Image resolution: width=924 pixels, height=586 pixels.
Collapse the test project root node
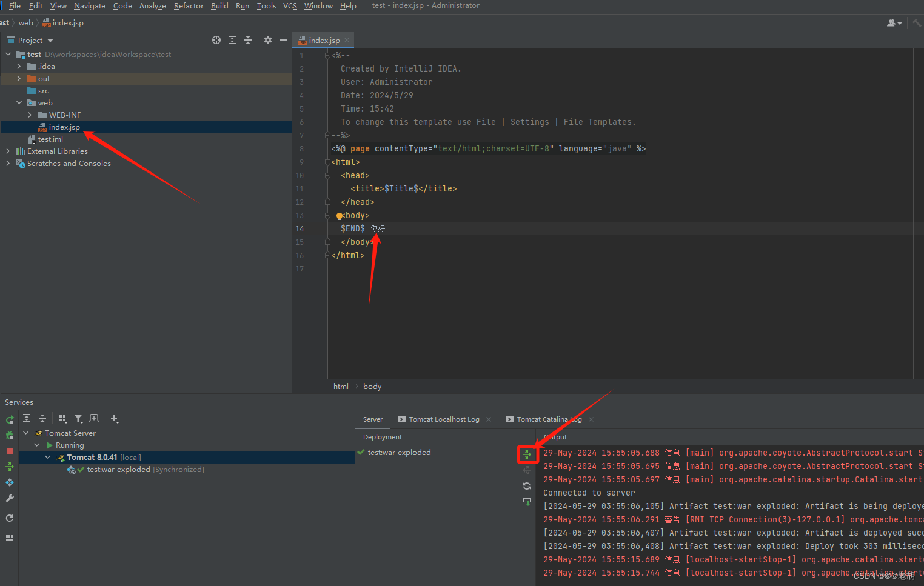tap(8, 55)
